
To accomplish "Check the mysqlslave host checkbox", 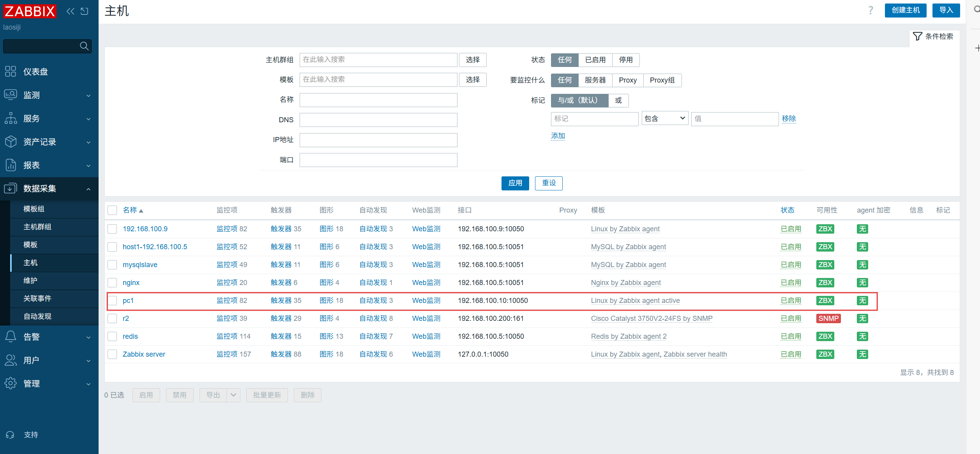I will pyautogui.click(x=112, y=265).
